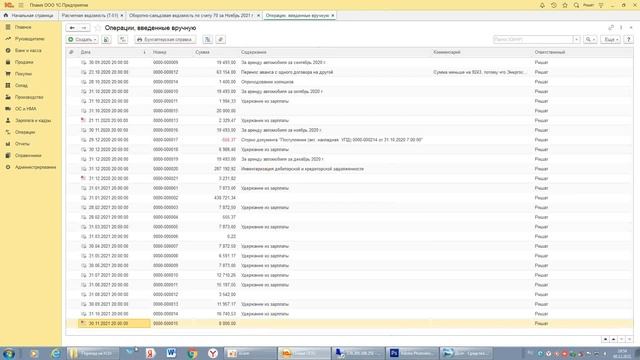
Task: Open the Администрирование sidebar section
Action: [36, 167]
